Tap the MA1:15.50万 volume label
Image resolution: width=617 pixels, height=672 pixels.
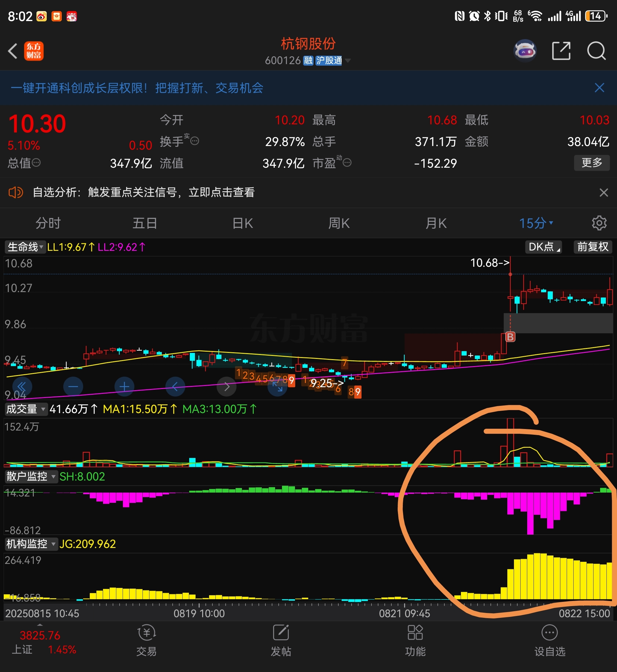point(140,409)
